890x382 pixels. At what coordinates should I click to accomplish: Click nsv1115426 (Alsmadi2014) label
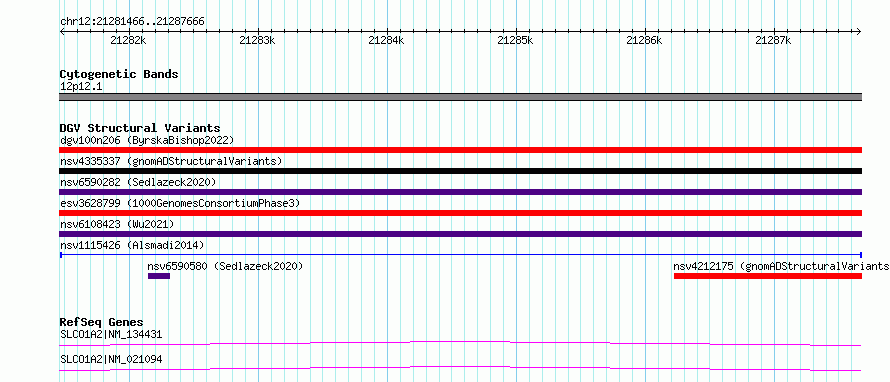[132, 245]
